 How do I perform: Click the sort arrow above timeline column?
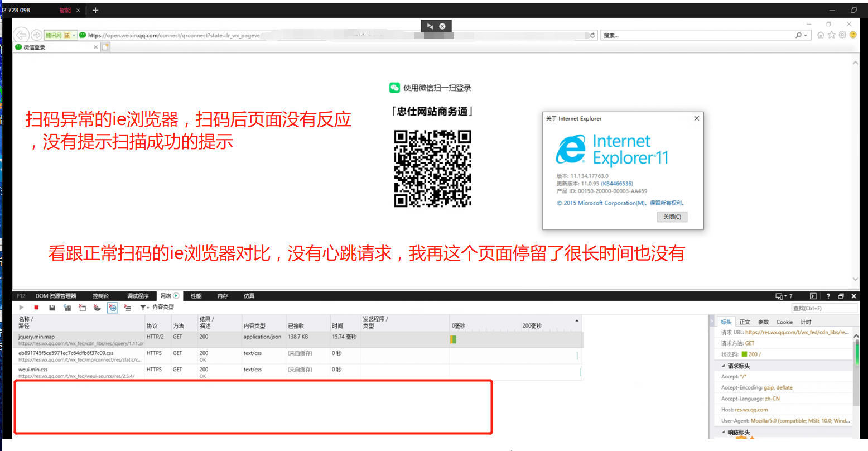(576, 320)
